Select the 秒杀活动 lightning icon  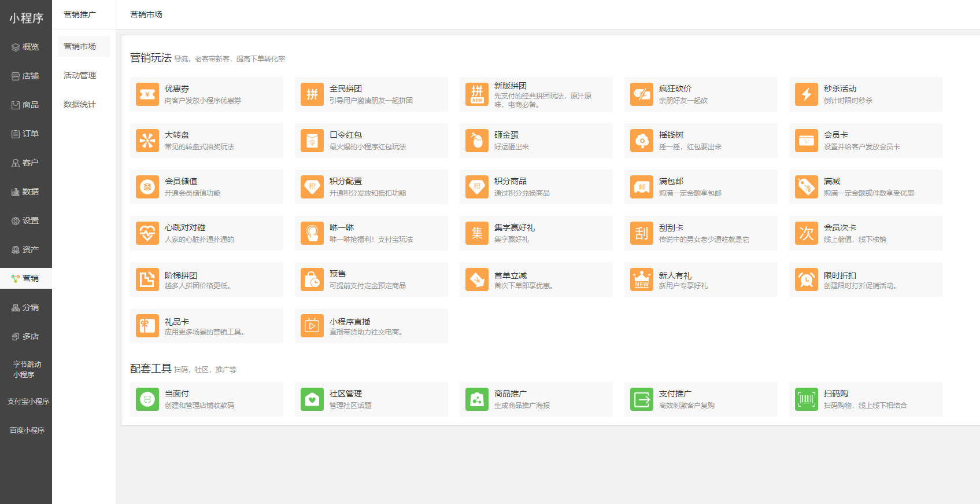807,94
